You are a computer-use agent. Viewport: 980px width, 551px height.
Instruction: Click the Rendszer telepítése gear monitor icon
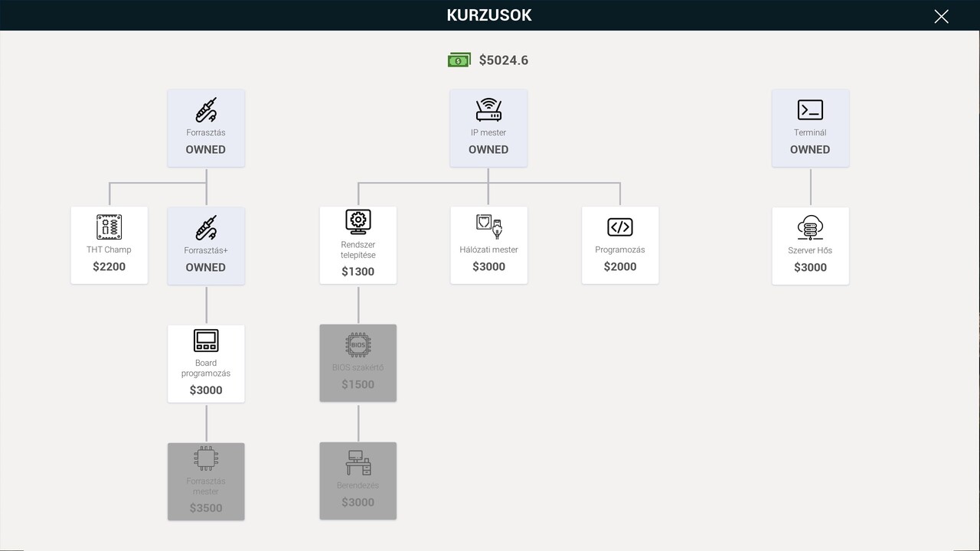pyautogui.click(x=358, y=222)
